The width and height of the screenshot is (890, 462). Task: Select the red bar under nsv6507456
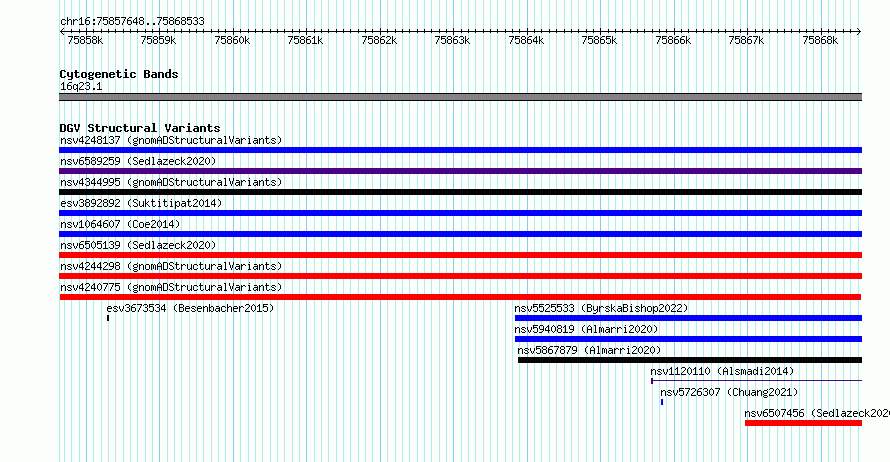click(803, 423)
